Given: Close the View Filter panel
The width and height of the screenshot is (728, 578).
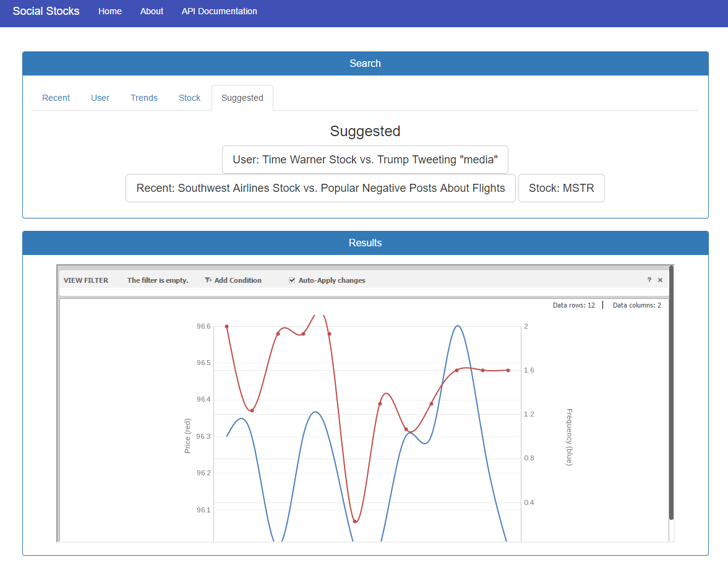Looking at the screenshot, I should tap(660, 280).
